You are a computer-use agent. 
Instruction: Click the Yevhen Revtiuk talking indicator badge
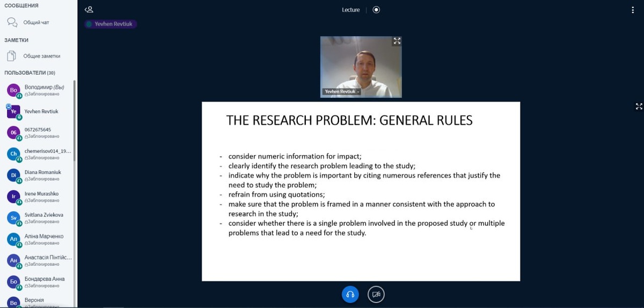[111, 24]
